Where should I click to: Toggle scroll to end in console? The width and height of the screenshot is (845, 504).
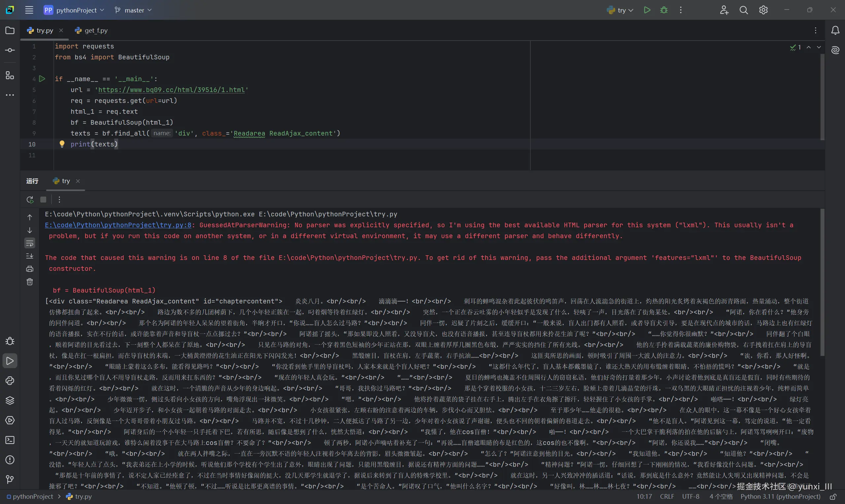(x=30, y=256)
